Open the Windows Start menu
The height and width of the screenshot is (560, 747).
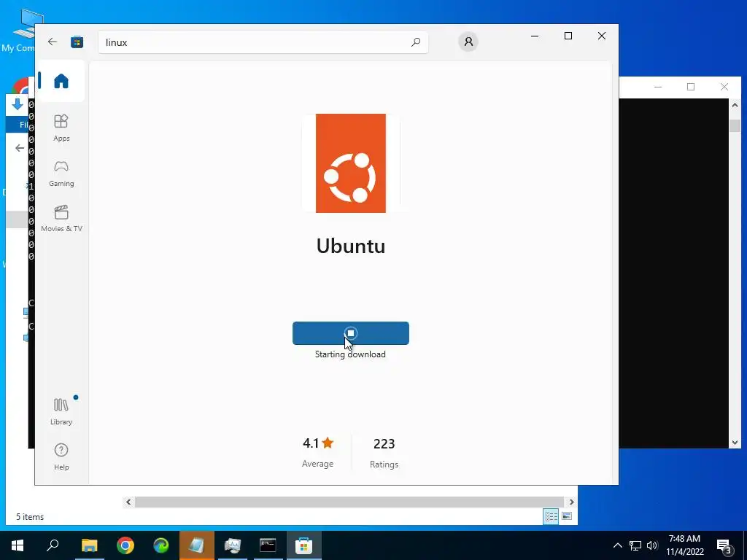(x=18, y=545)
